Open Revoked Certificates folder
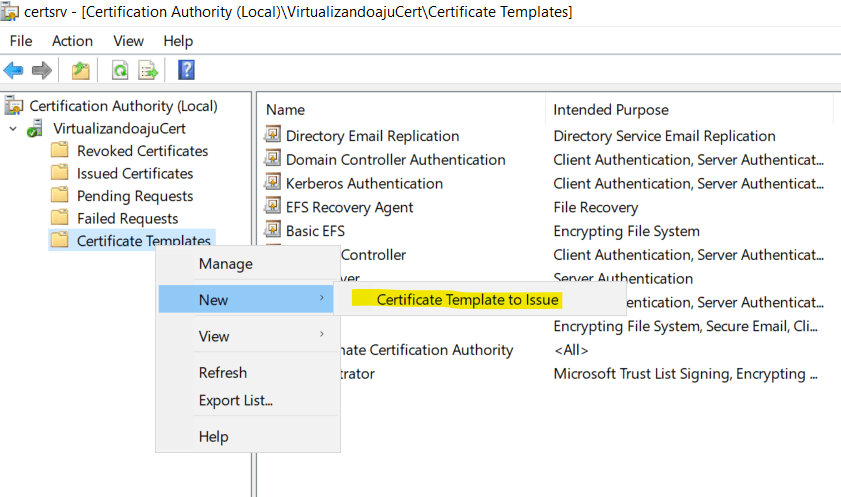This screenshot has height=497, width=841. (142, 151)
